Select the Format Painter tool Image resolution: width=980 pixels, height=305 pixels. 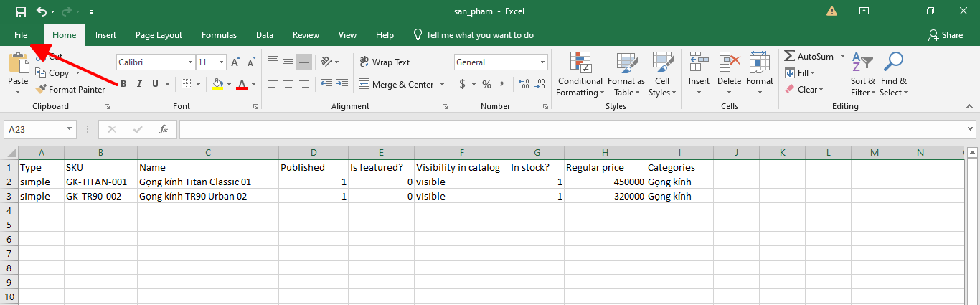(70, 90)
